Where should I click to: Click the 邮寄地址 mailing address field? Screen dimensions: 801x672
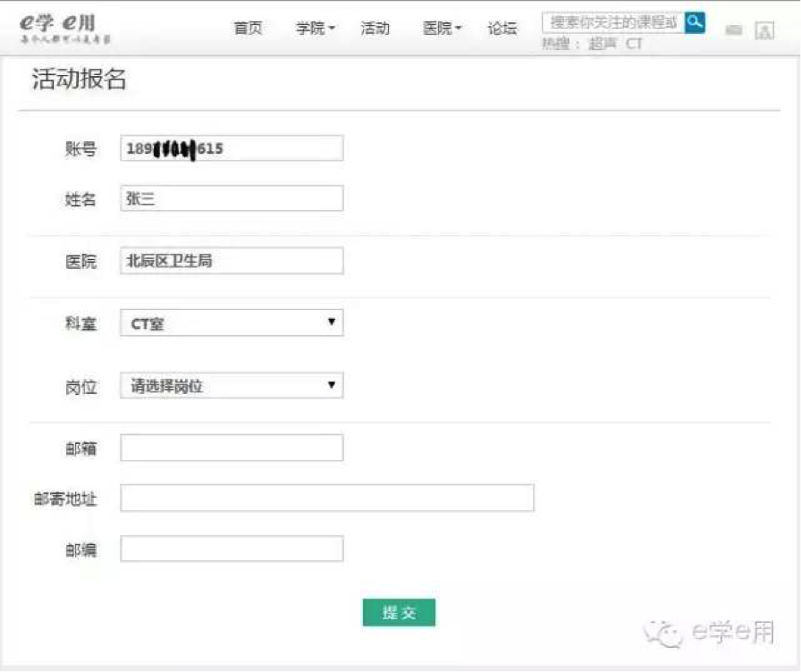coord(327,498)
